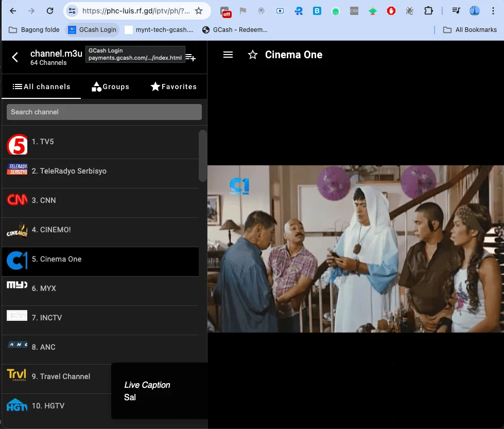Click the channel list scrollbar
The width and height of the screenshot is (504, 429).
(202, 156)
